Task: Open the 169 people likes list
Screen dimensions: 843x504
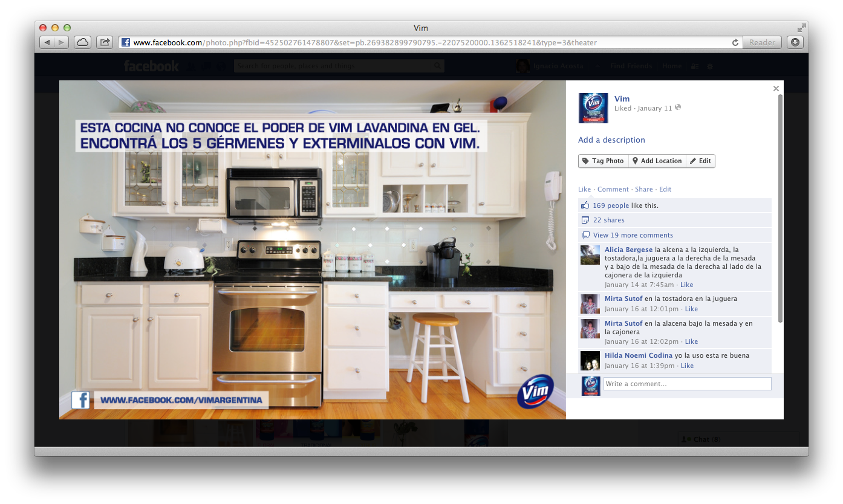Action: [x=611, y=205]
